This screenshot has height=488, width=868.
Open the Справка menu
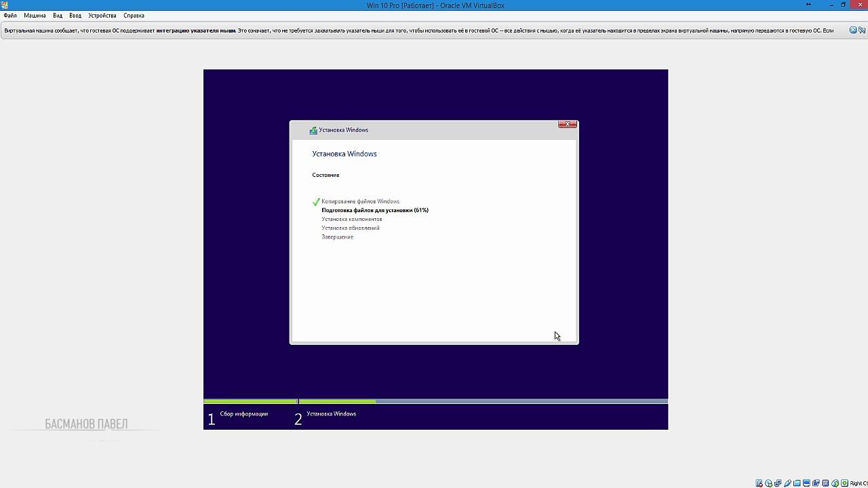pos(134,16)
